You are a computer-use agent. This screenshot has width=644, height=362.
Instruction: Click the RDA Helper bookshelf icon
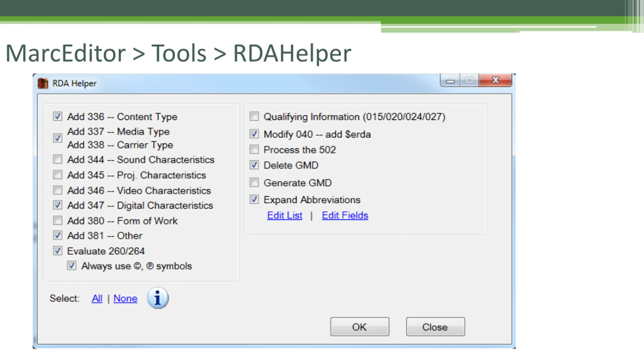pos(43,83)
